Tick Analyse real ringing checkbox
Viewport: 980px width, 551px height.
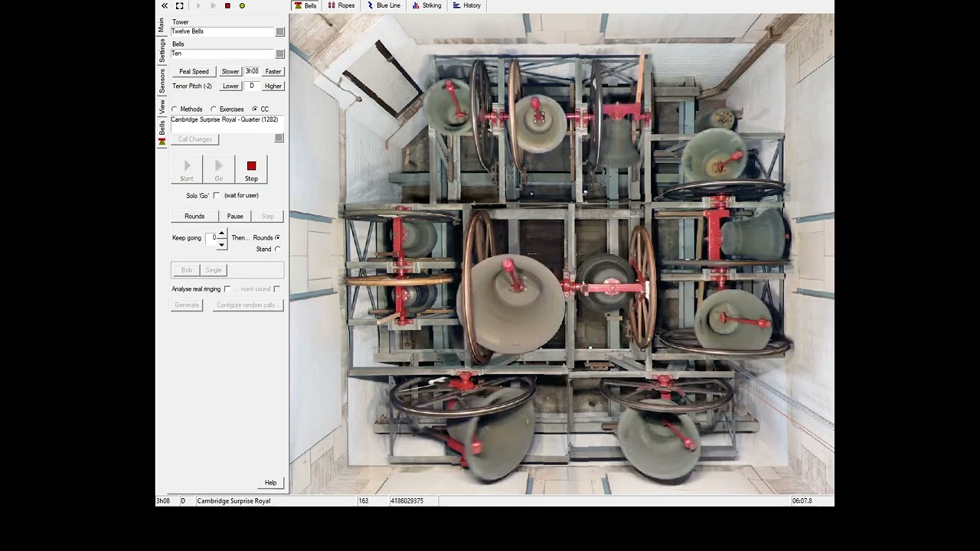(x=227, y=289)
